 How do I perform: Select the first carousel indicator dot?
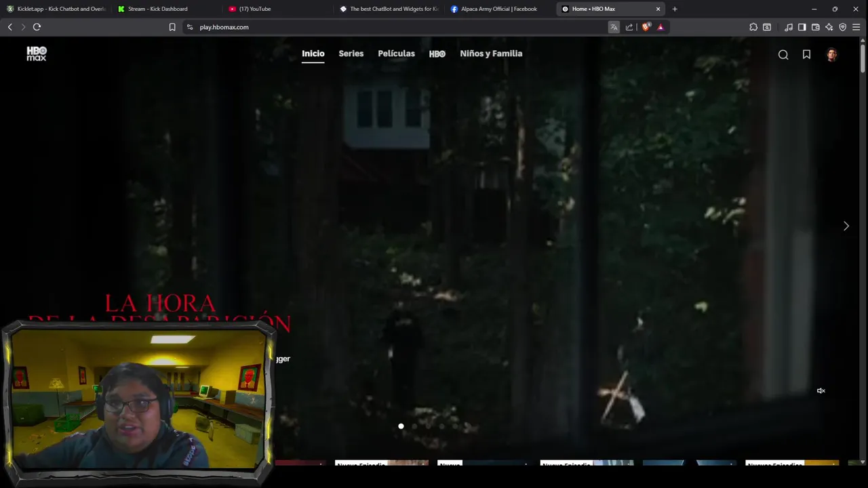(401, 426)
